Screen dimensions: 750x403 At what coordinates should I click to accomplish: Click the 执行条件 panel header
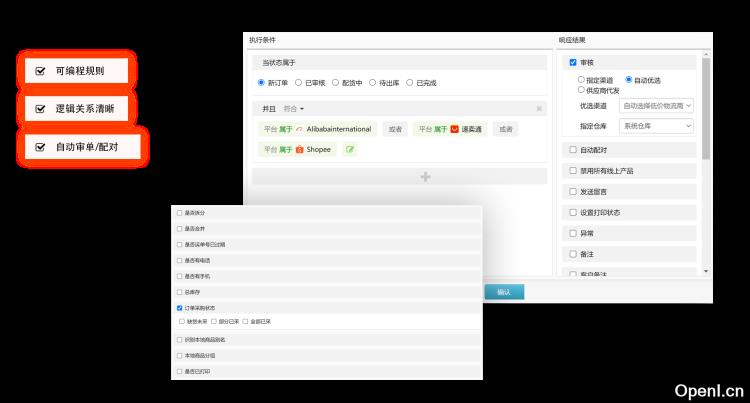(262, 40)
